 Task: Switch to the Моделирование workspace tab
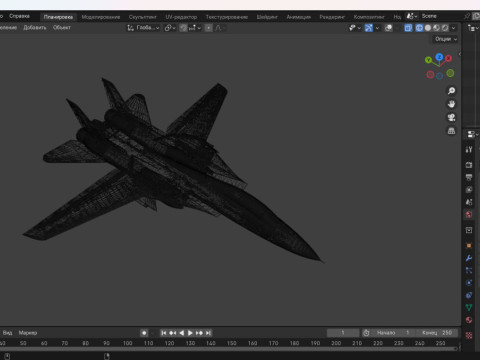tap(101, 17)
